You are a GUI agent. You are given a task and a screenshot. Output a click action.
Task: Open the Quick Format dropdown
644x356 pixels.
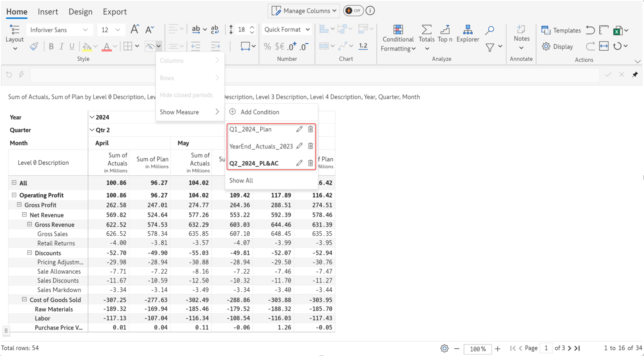click(287, 29)
